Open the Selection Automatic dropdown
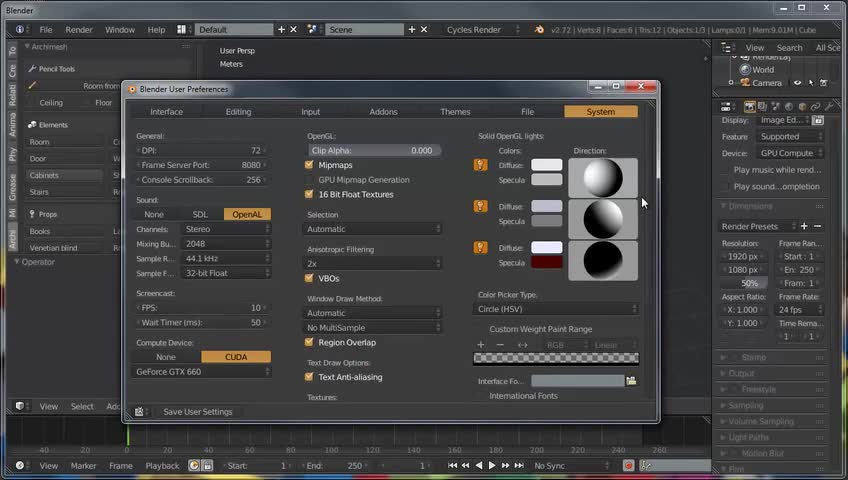This screenshot has width=848, height=480. [372, 229]
